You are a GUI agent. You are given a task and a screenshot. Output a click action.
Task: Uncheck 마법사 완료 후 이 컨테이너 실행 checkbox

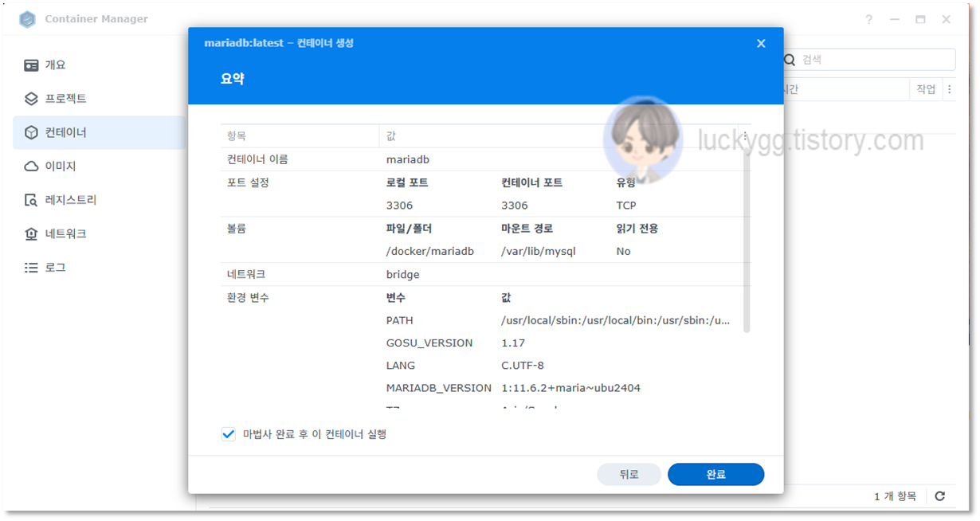coord(229,434)
